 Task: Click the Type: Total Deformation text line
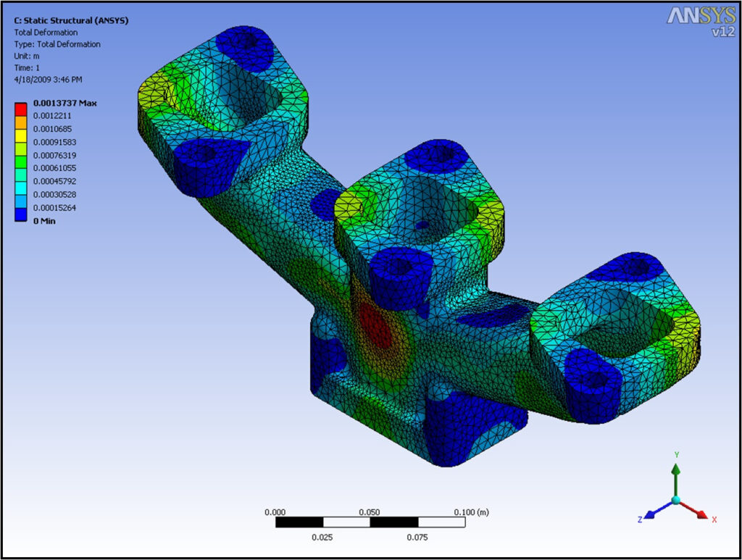click(57, 44)
